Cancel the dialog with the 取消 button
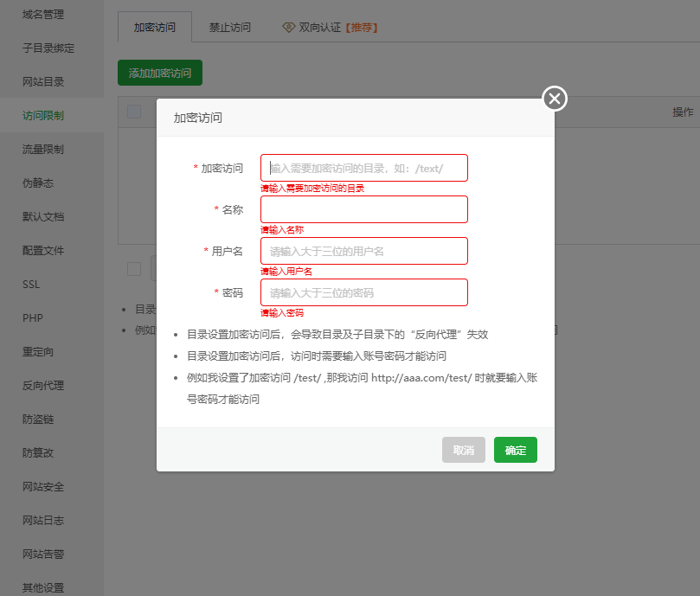The image size is (700, 596). [463, 450]
